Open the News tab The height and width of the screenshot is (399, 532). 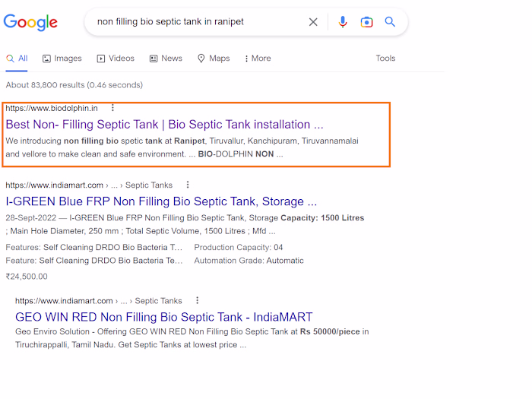tap(166, 59)
